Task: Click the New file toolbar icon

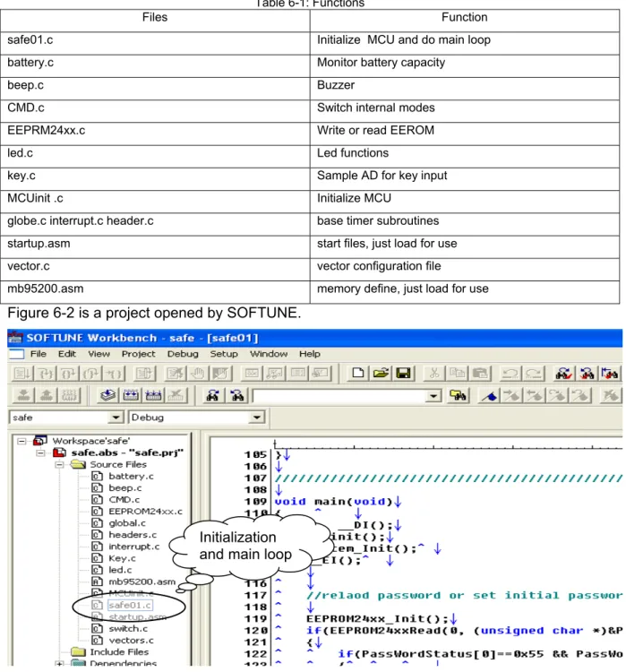Action: coord(358,373)
